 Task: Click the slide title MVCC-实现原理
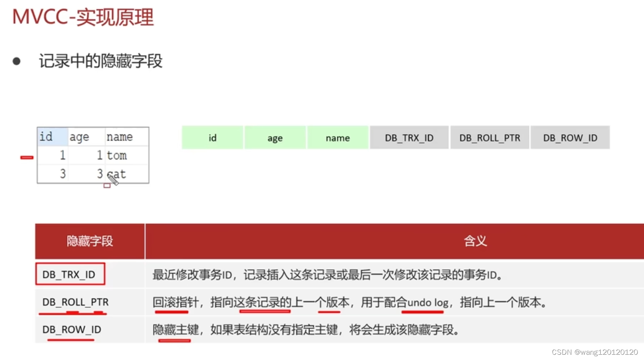pyautogui.click(x=83, y=17)
